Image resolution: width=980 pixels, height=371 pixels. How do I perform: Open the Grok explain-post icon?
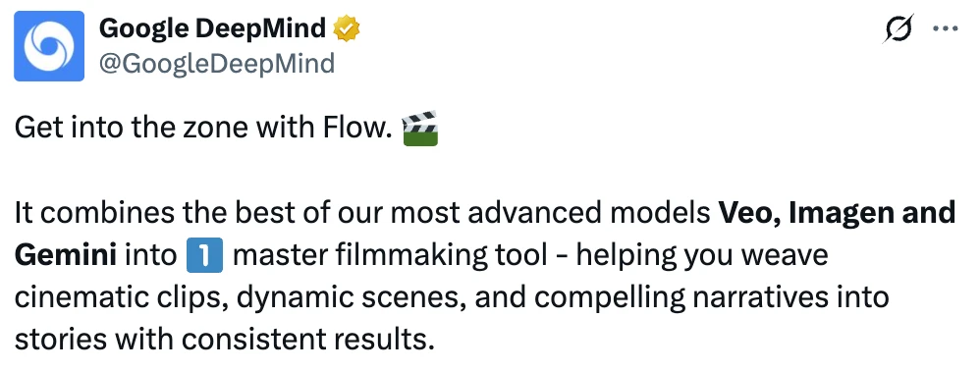pos(898,28)
